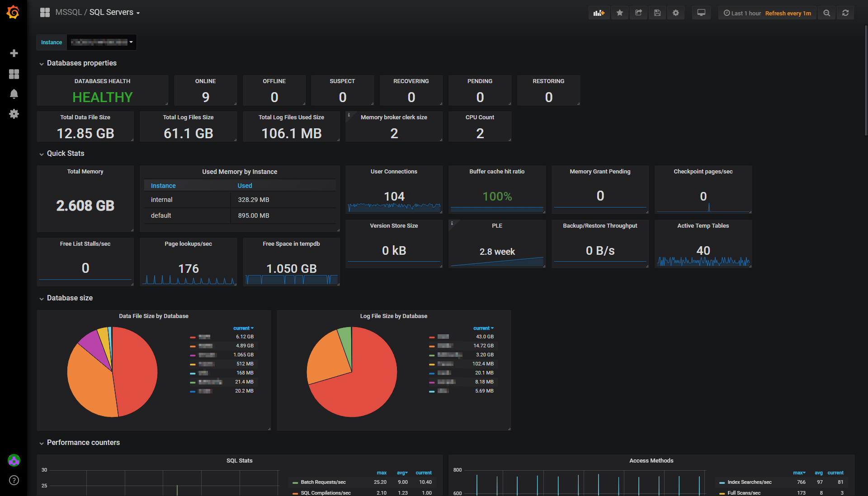This screenshot has height=496, width=868.
Task: Star this dashboard as favorite
Action: coord(620,13)
